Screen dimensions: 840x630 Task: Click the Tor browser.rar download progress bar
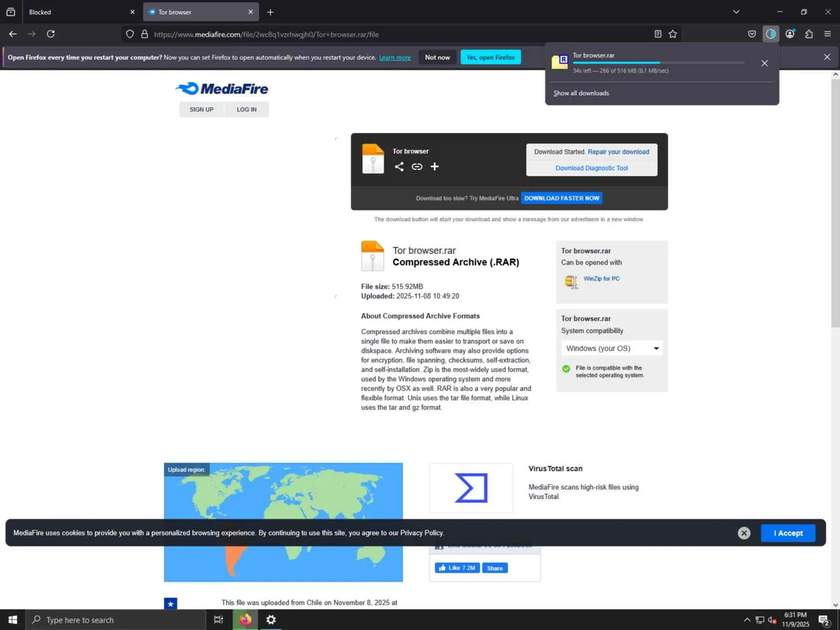[x=658, y=62]
